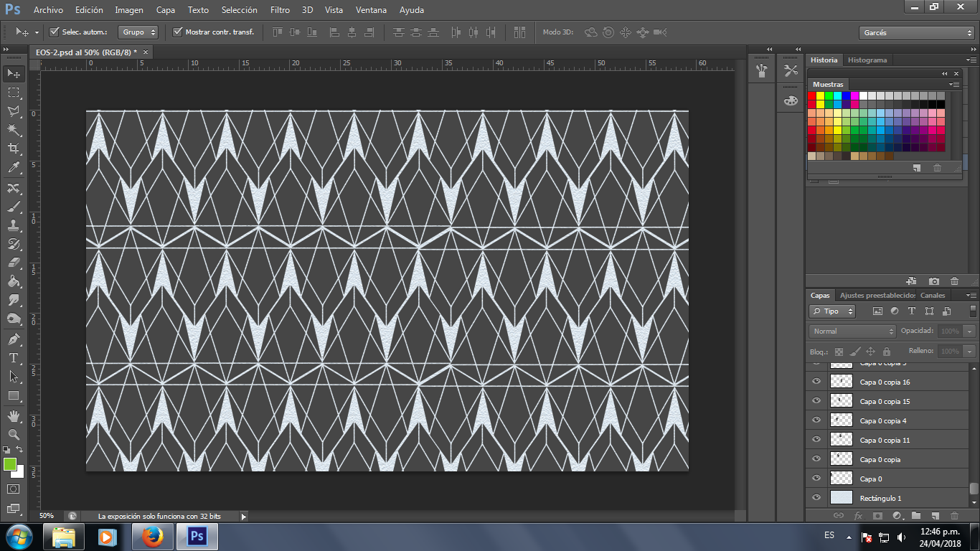Toggle Selec. autom. checkbox

click(54, 32)
